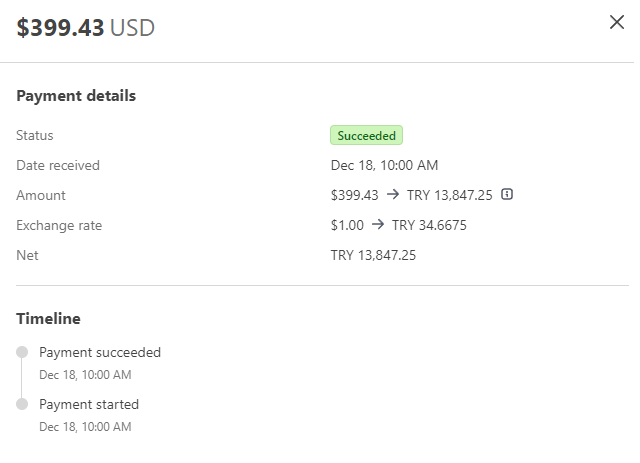This screenshot has width=640, height=463.
Task: Click the Exchange rate label
Action: [x=59, y=225]
